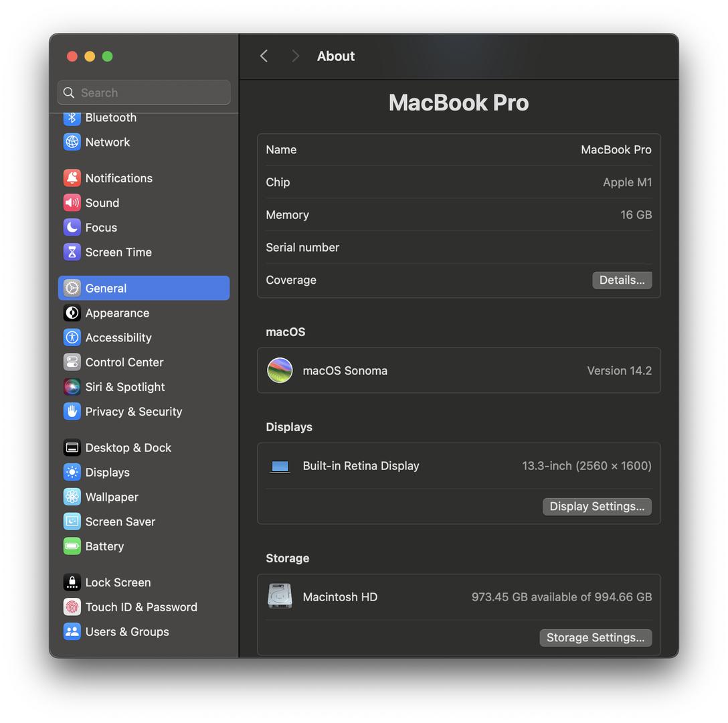Click the Coverage row label
This screenshot has width=728, height=723.
click(291, 280)
